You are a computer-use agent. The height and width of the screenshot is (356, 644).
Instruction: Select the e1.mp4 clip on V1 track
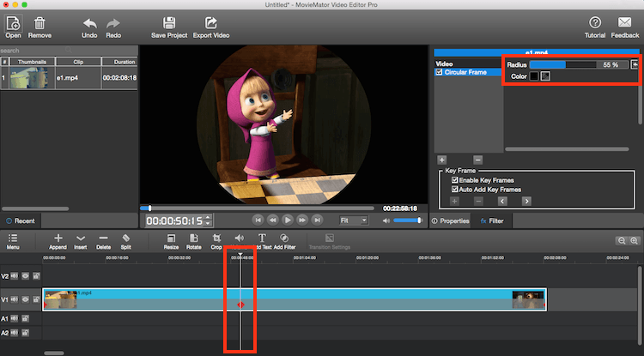295,299
